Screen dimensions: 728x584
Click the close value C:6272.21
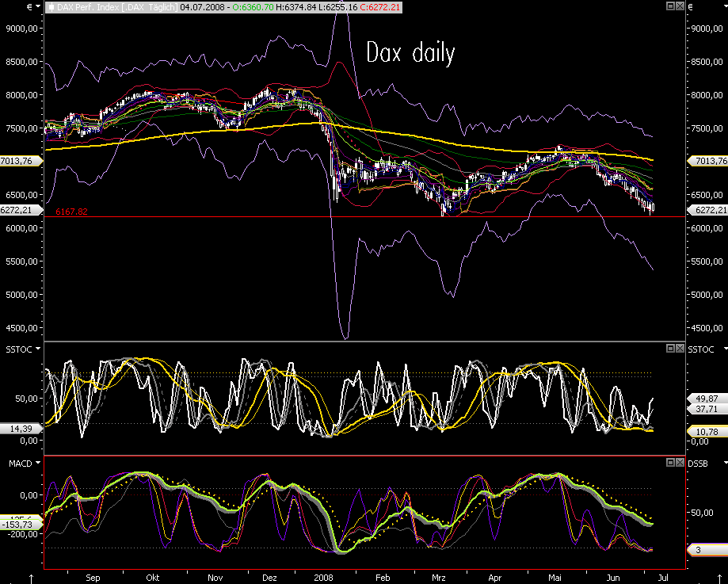point(379,7)
